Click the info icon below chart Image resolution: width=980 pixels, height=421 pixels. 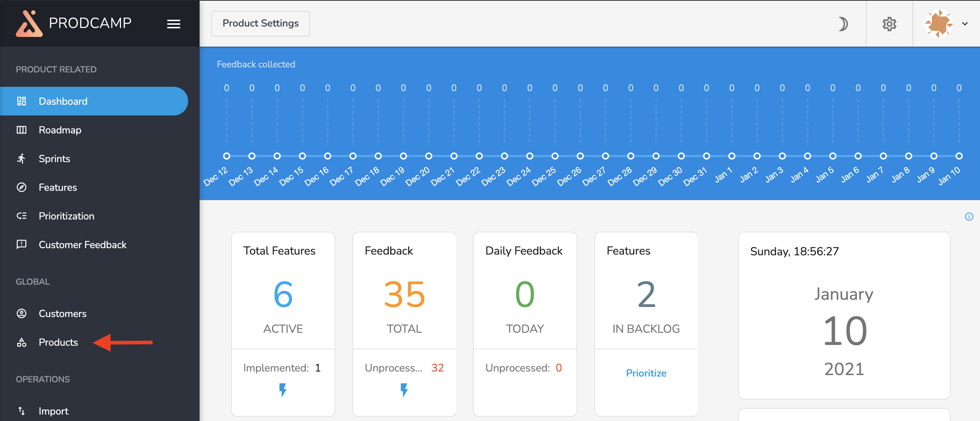pyautogui.click(x=969, y=217)
